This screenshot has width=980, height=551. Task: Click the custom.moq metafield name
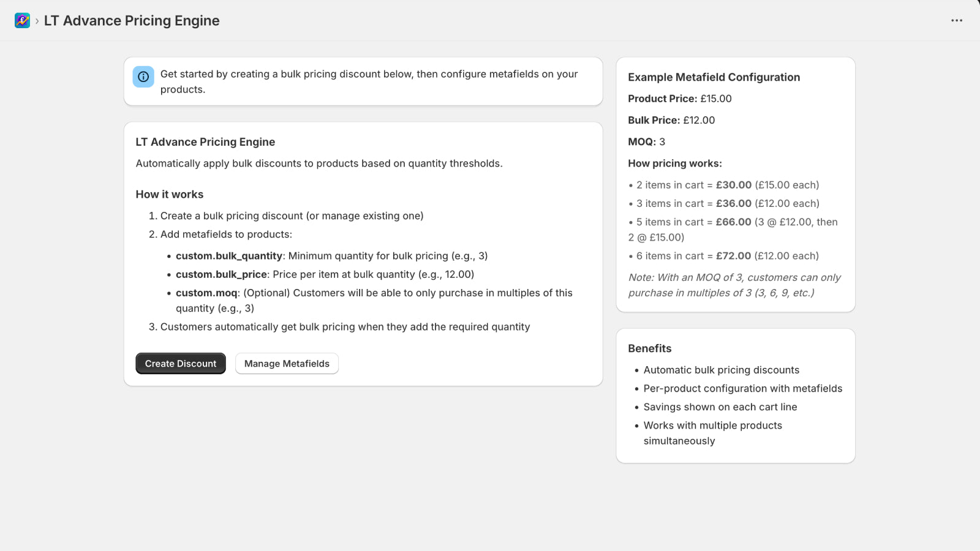206,293
